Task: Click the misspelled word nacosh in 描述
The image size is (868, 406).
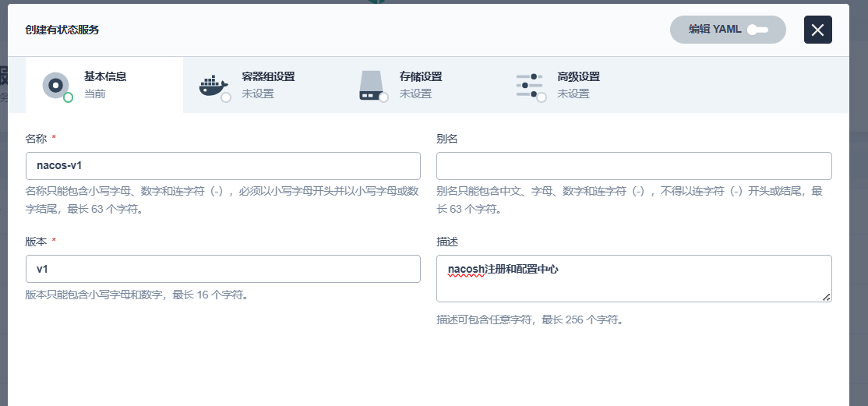Action: pyautogui.click(x=466, y=270)
